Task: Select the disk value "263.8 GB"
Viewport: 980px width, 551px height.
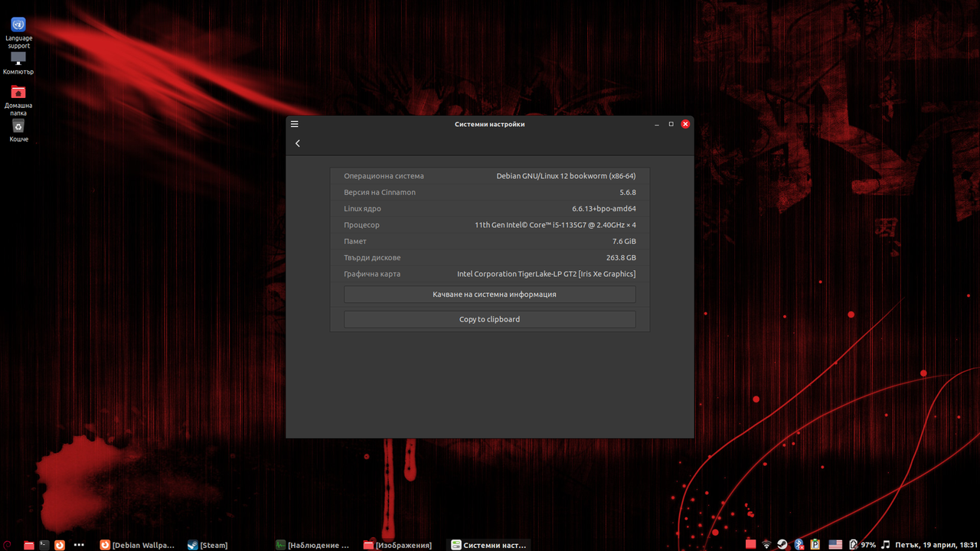Action: [x=621, y=258]
